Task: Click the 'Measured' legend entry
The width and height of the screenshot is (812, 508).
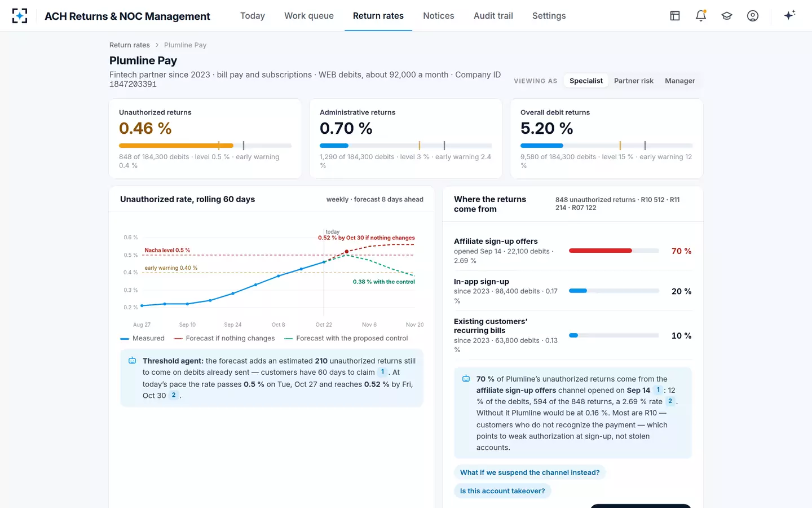Action: click(143, 339)
